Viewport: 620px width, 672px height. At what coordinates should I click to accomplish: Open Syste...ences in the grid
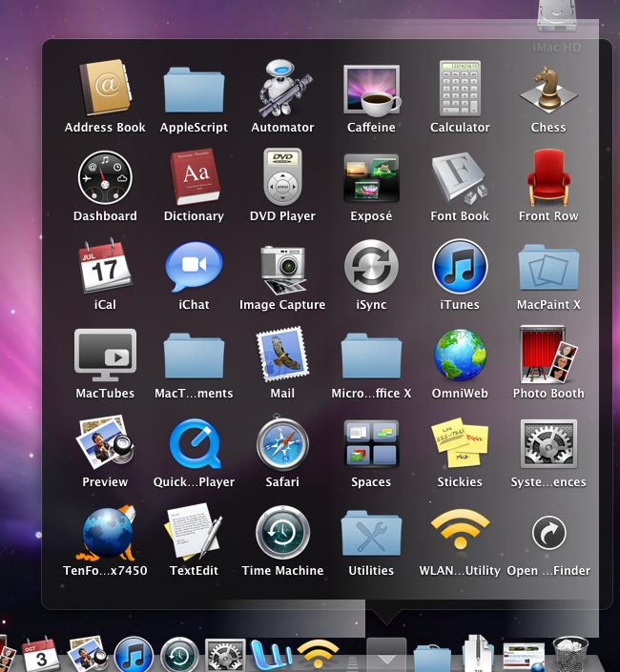tap(548, 444)
